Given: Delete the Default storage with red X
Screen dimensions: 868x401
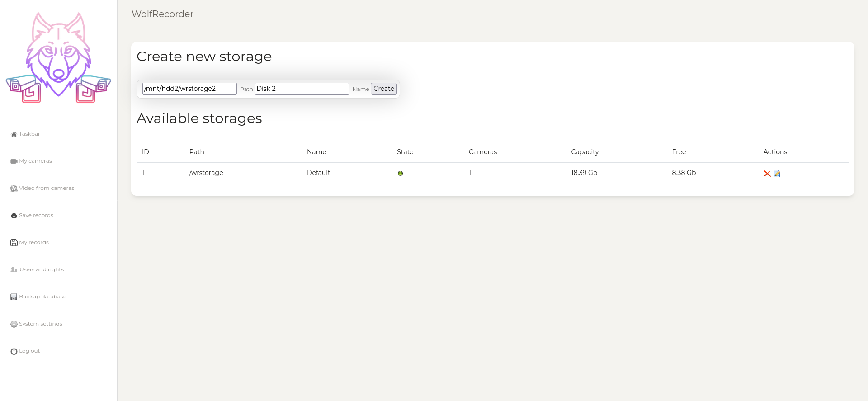Looking at the screenshot, I should pos(767,174).
